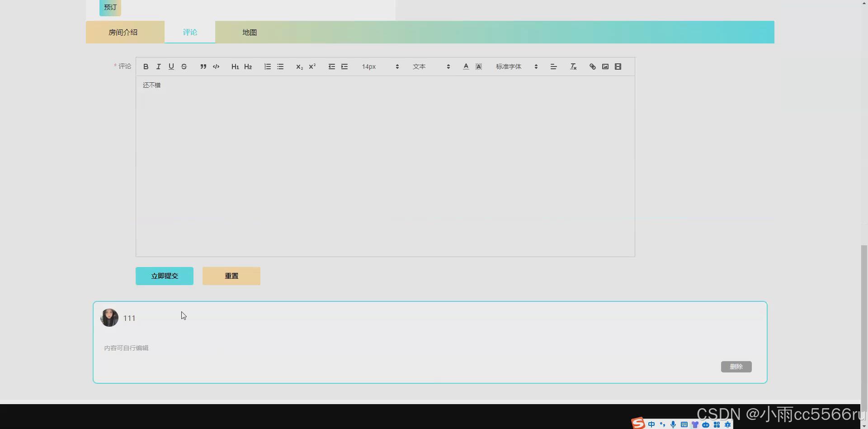Open the Sogou settings hexagon icon
The width and height of the screenshot is (868, 429).
coord(727,424)
